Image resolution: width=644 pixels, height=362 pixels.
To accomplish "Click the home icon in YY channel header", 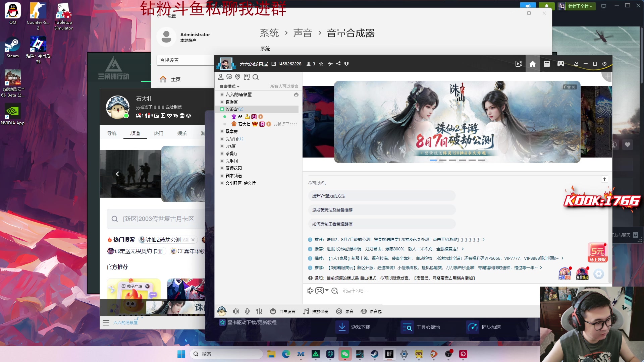I will point(533,64).
